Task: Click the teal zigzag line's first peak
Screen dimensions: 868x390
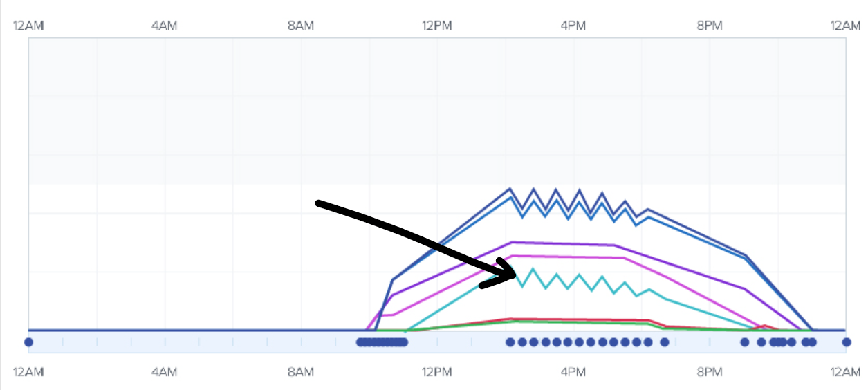Action: pyautogui.click(x=533, y=268)
